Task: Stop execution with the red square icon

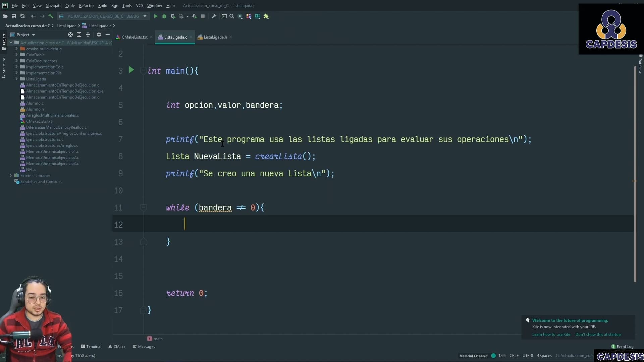Action: (203, 16)
